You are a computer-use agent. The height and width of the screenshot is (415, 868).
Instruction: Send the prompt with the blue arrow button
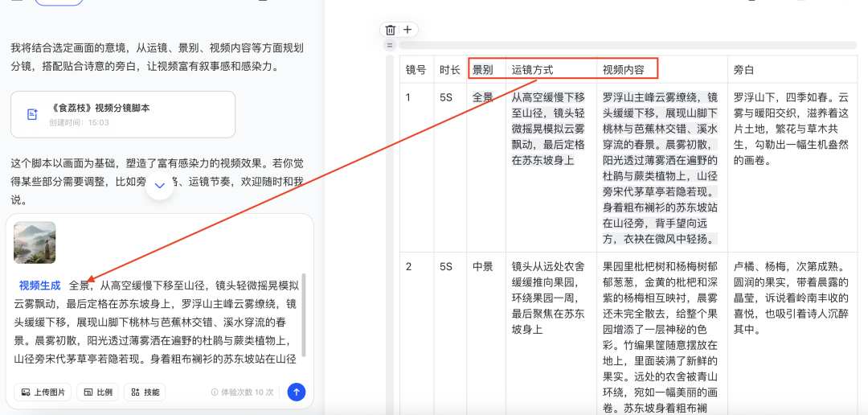click(296, 392)
